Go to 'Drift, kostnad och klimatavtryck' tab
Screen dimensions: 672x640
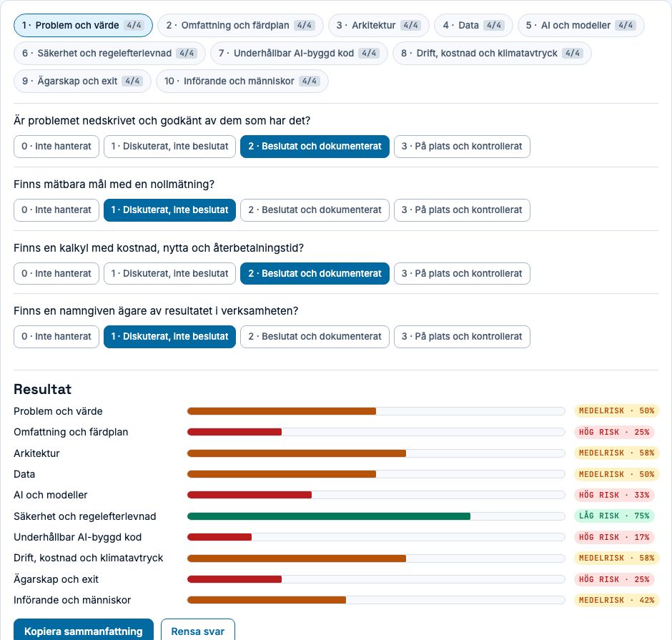(x=492, y=53)
